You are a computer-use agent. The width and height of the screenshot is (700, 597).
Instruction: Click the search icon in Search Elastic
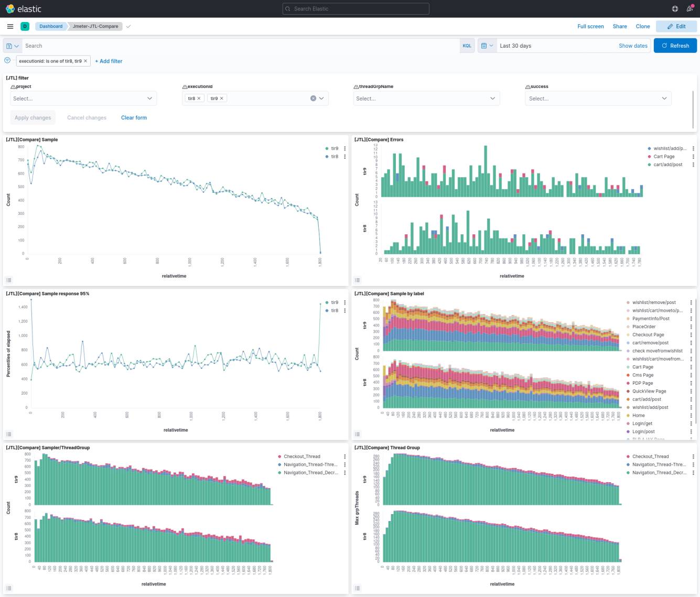[x=287, y=8]
